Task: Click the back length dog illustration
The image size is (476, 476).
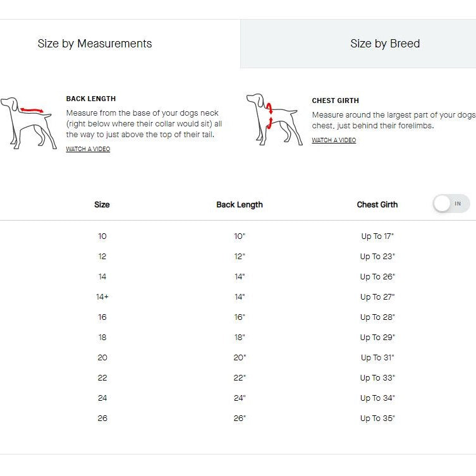Action: click(x=27, y=122)
